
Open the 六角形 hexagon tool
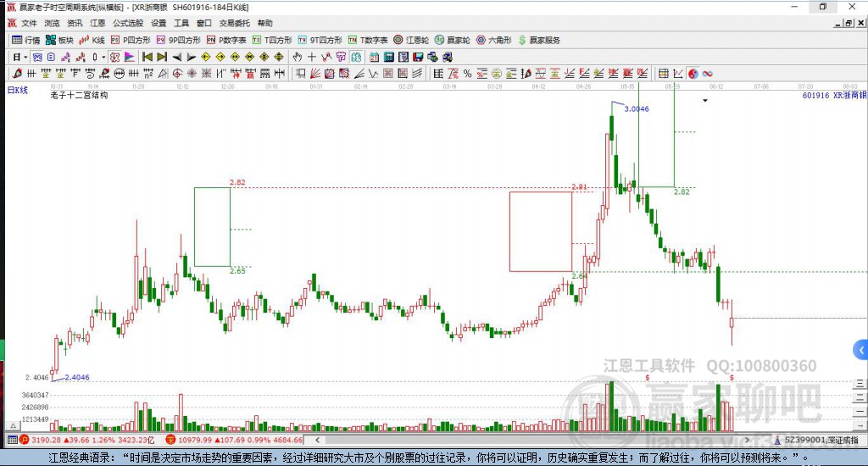pos(494,40)
